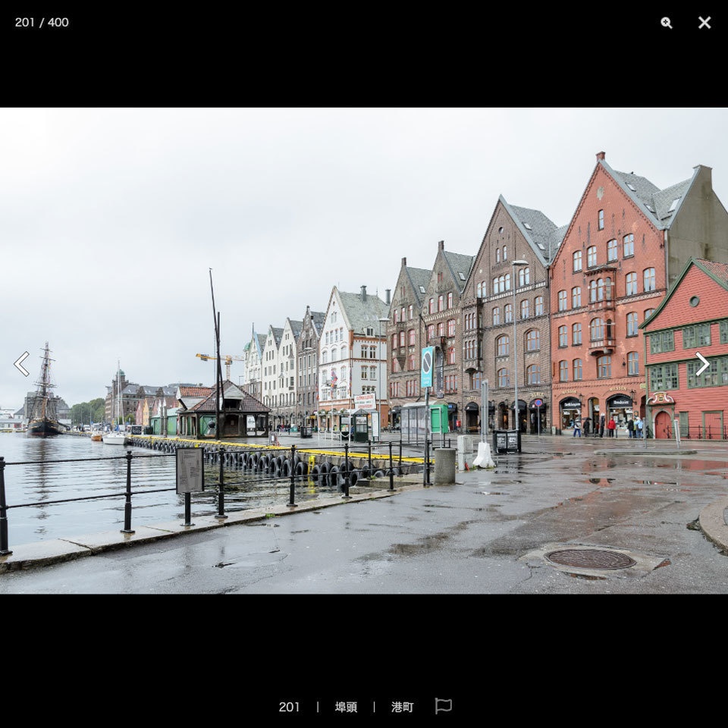Click the 埠頭 tag label
This screenshot has height=728, width=728.
click(x=346, y=707)
